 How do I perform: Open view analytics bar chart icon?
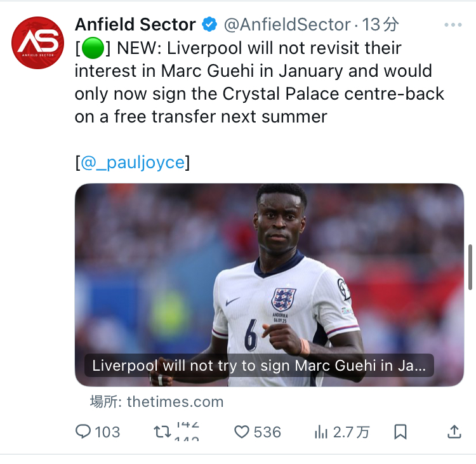[x=321, y=432]
